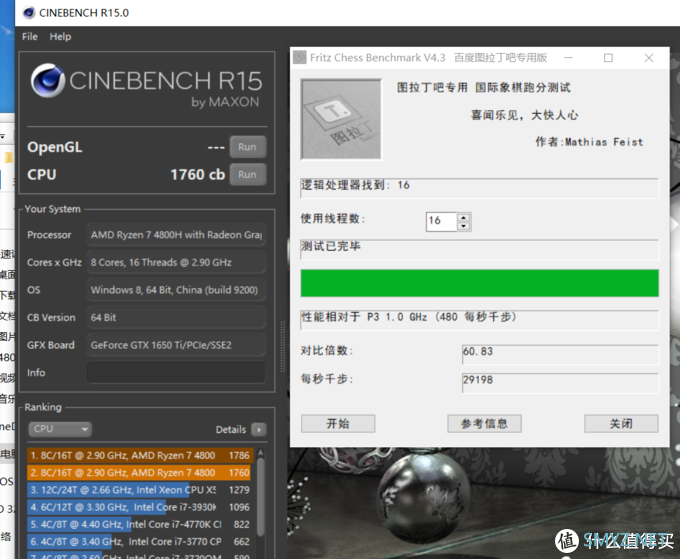This screenshot has height=559, width=680.
Task: Click the CPU score 1760 cb text
Action: tap(198, 175)
